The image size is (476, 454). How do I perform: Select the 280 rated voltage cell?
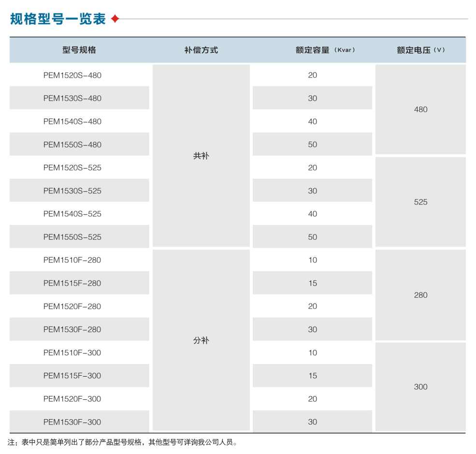coord(420,295)
